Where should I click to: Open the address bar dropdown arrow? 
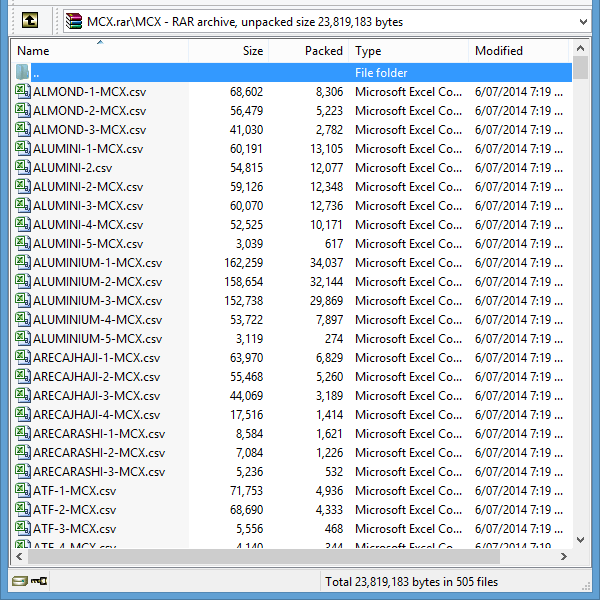pyautogui.click(x=583, y=22)
